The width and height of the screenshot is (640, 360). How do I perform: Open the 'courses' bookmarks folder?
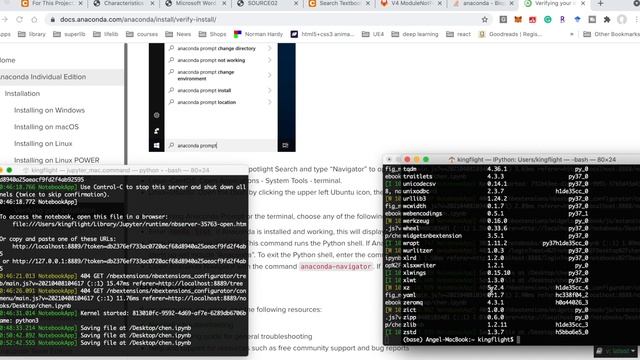pyautogui.click(x=142, y=34)
